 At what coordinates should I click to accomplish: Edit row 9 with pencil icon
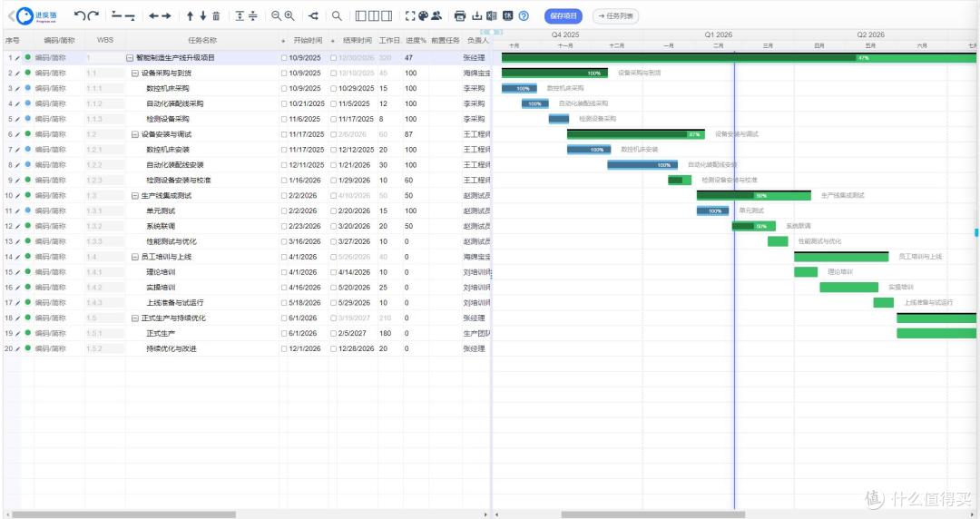tap(17, 180)
